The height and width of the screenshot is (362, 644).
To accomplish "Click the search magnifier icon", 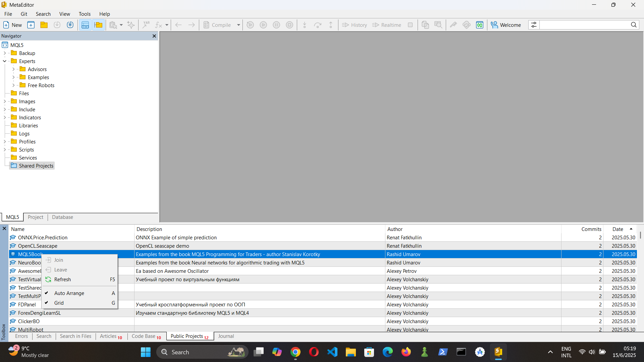I will point(634,25).
